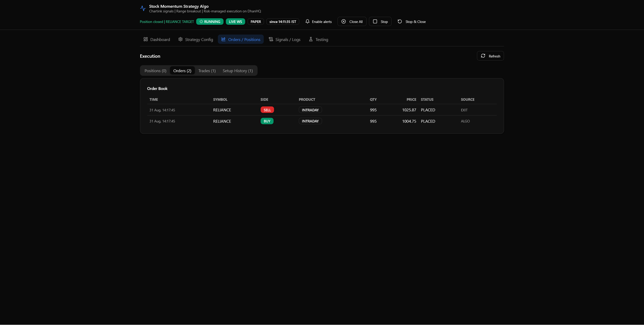
Task: Click the price 1025.87
Action: (x=409, y=110)
